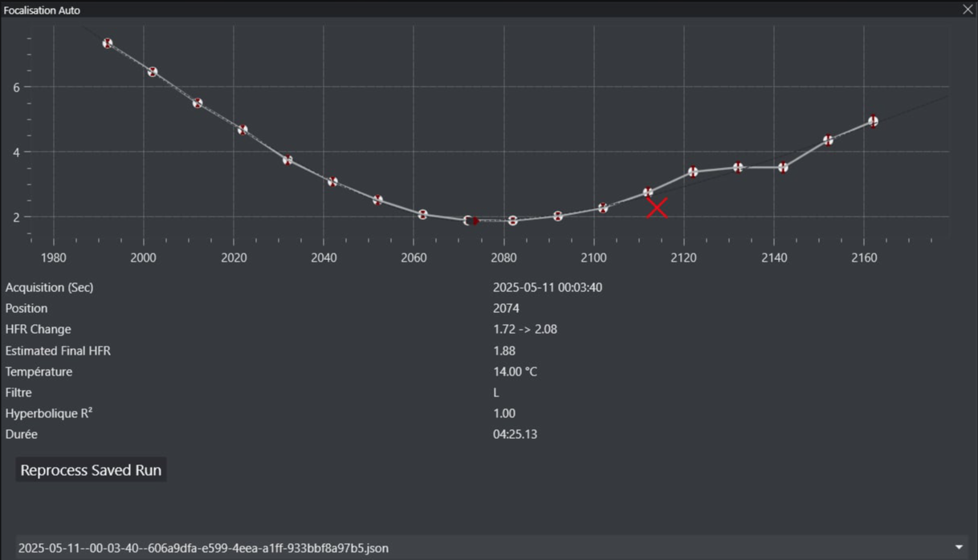Click the timestamp '2025-05-11 00:03:40'
This screenshot has width=978, height=560.
tap(548, 287)
